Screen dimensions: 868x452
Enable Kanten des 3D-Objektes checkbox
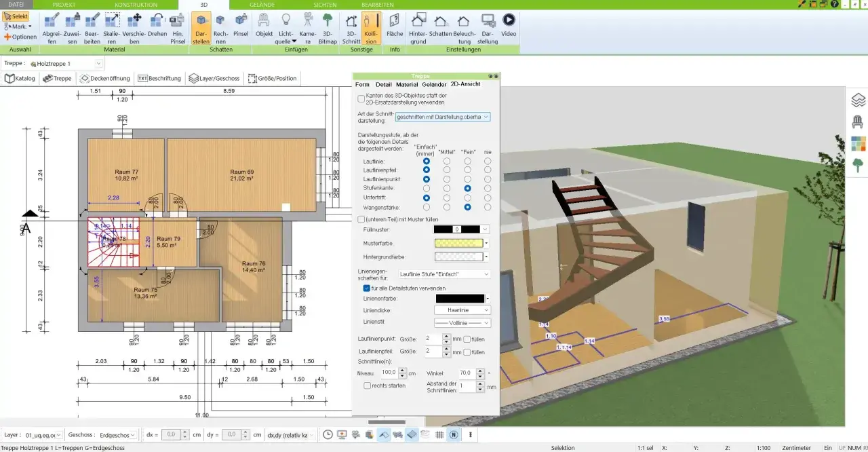pyautogui.click(x=361, y=98)
